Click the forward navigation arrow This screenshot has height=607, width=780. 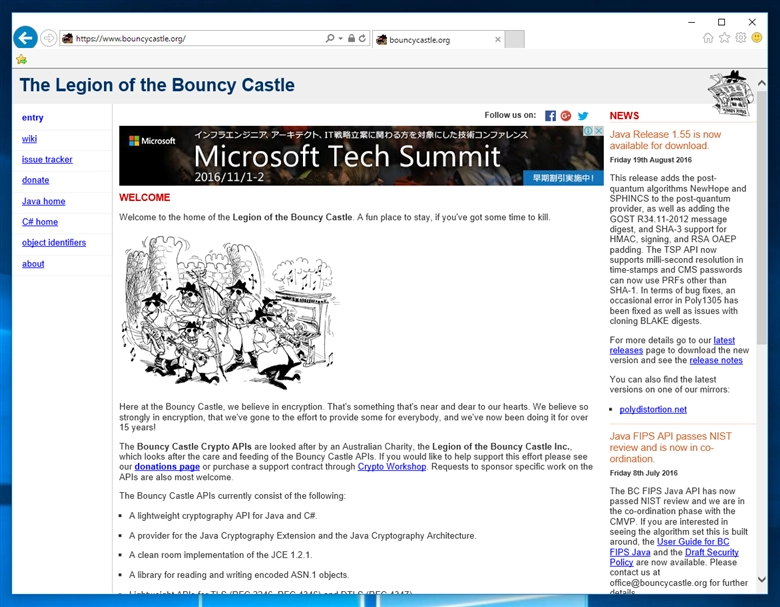48,38
